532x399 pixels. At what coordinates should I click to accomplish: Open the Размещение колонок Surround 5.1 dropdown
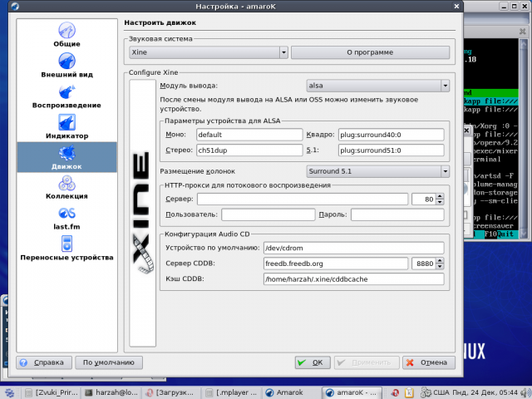[x=378, y=171]
